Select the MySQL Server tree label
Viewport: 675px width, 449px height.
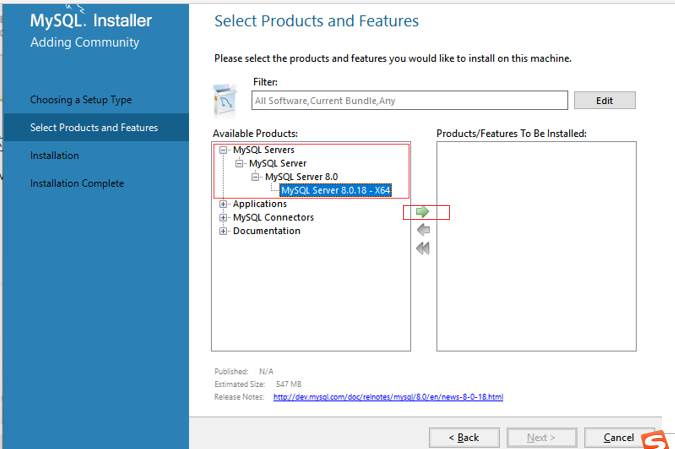pyautogui.click(x=278, y=164)
